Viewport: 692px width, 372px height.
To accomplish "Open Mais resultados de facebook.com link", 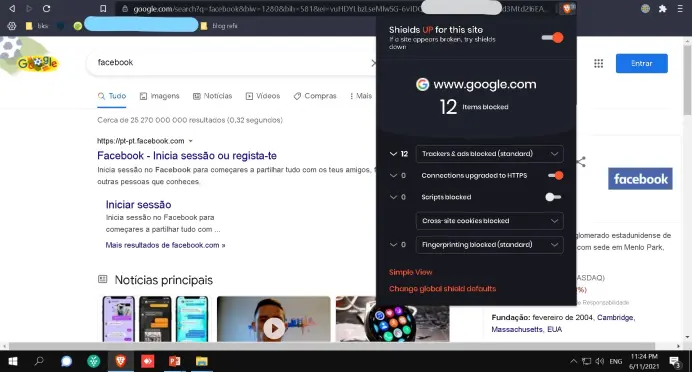I will tap(165, 245).
